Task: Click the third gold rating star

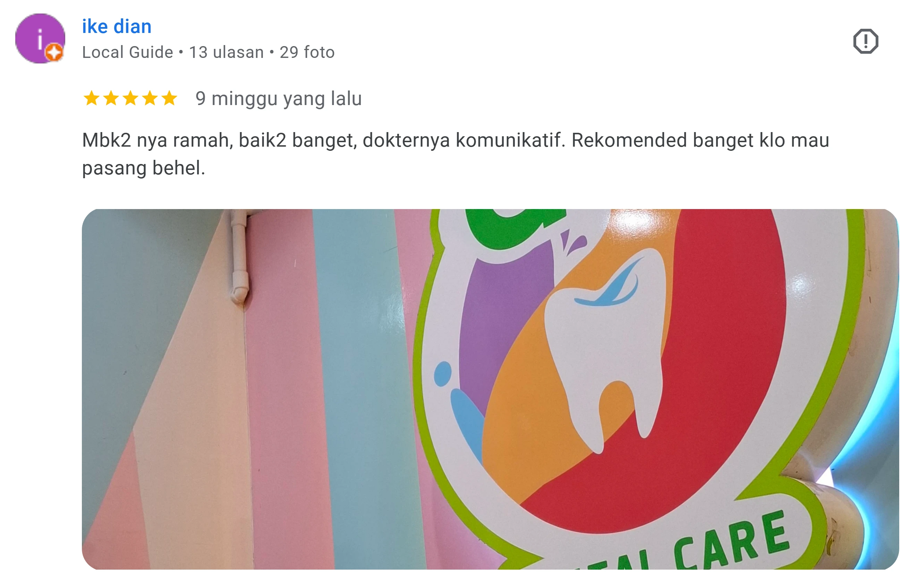Action: [x=131, y=98]
